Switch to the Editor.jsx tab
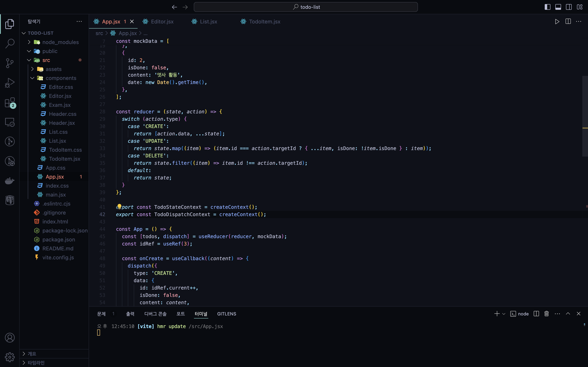The image size is (588, 367). [x=162, y=22]
